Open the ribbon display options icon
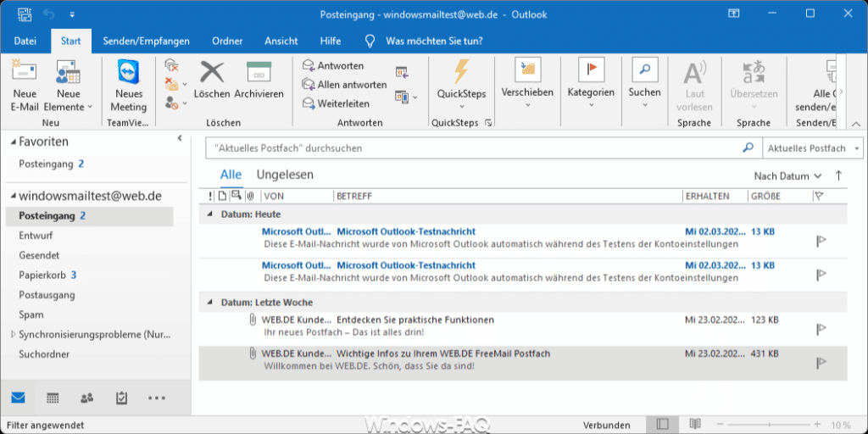The height and width of the screenshot is (434, 868). pyautogui.click(x=734, y=14)
